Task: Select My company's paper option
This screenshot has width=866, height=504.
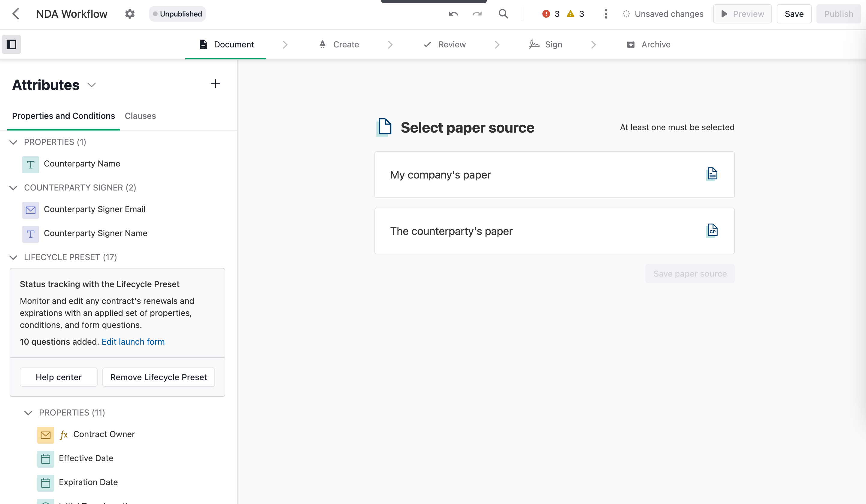Action: 554,174
